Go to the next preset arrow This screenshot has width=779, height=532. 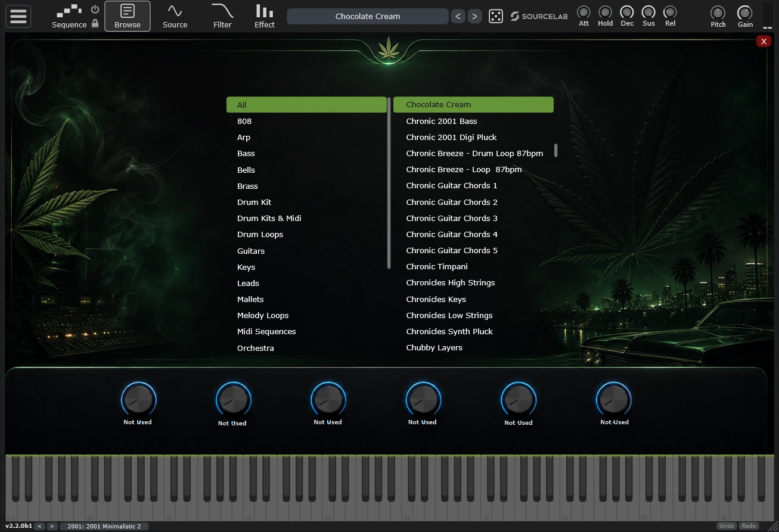[x=474, y=16]
